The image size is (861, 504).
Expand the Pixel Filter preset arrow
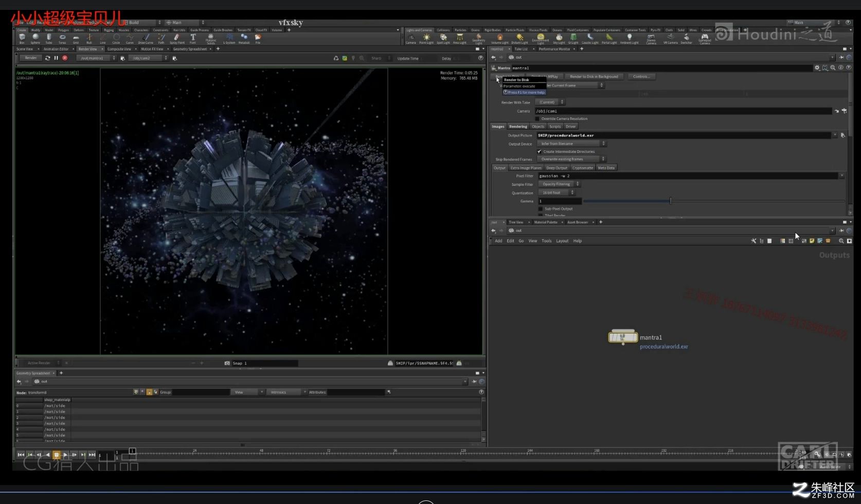[x=842, y=176]
